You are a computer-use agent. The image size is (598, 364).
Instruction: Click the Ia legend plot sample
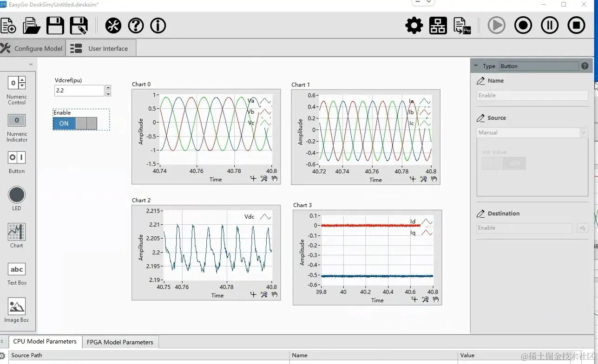click(425, 101)
